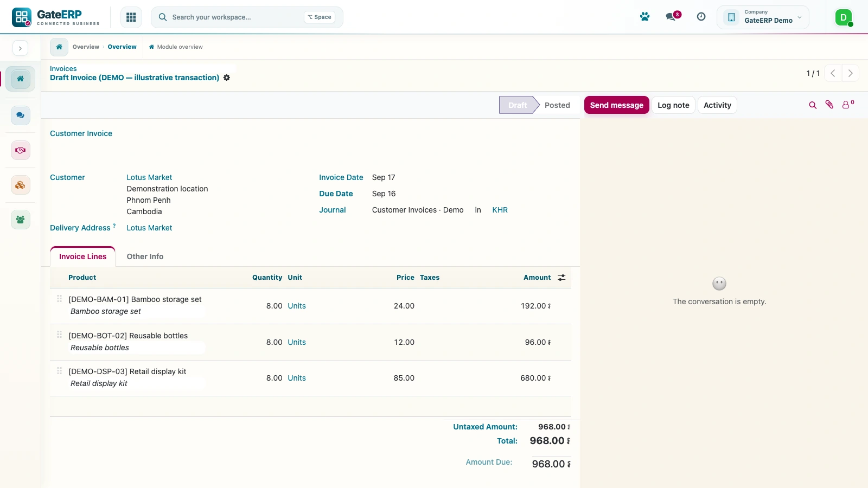Open the Invoices breadcrumb link
Screen dimensions: 868x488
pyautogui.click(x=63, y=69)
